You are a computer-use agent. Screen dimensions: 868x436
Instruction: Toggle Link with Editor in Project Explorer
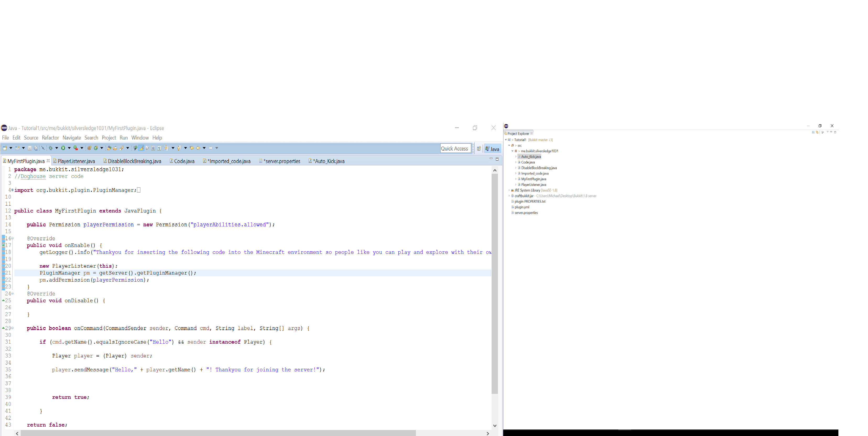(x=817, y=132)
